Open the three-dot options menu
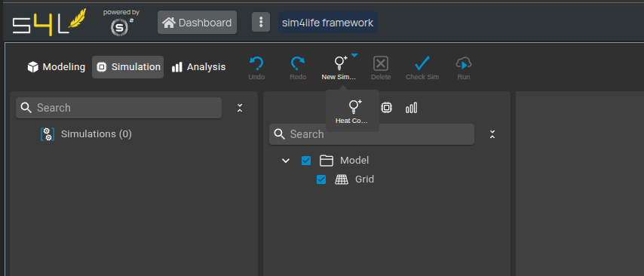644x276 pixels. click(x=261, y=22)
